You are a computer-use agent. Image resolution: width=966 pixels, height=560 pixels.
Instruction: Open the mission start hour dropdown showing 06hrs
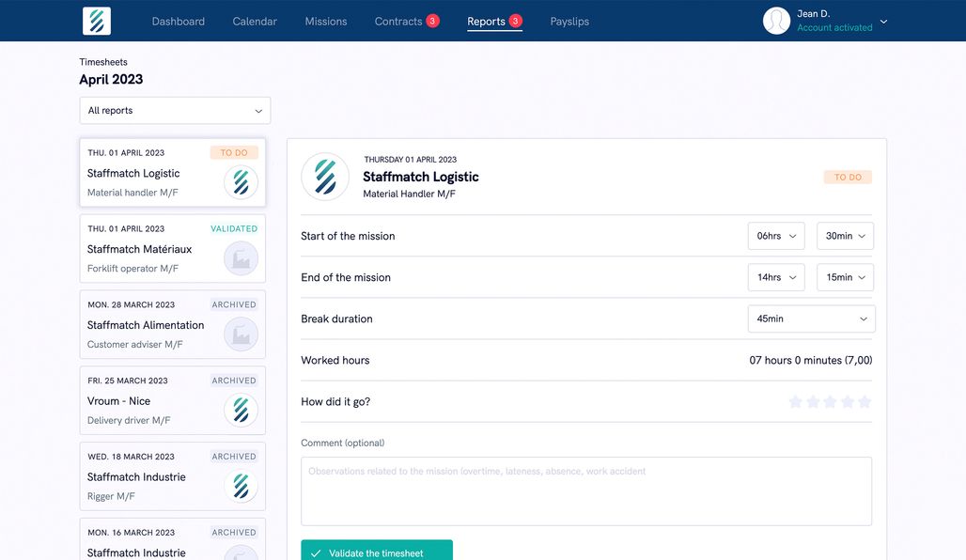tap(775, 236)
